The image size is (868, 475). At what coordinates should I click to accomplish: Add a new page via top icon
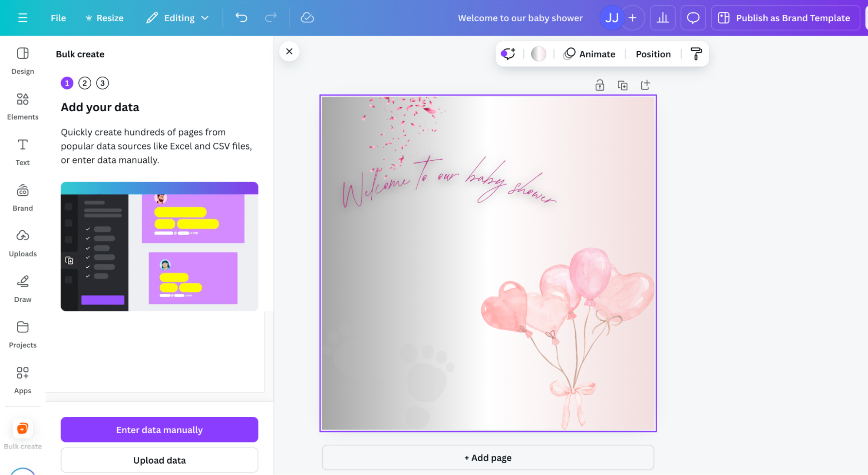tap(645, 85)
